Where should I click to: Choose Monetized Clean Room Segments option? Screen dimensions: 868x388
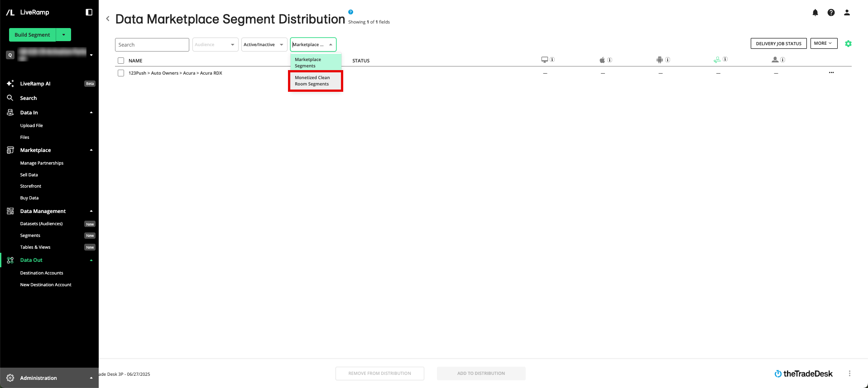point(315,81)
